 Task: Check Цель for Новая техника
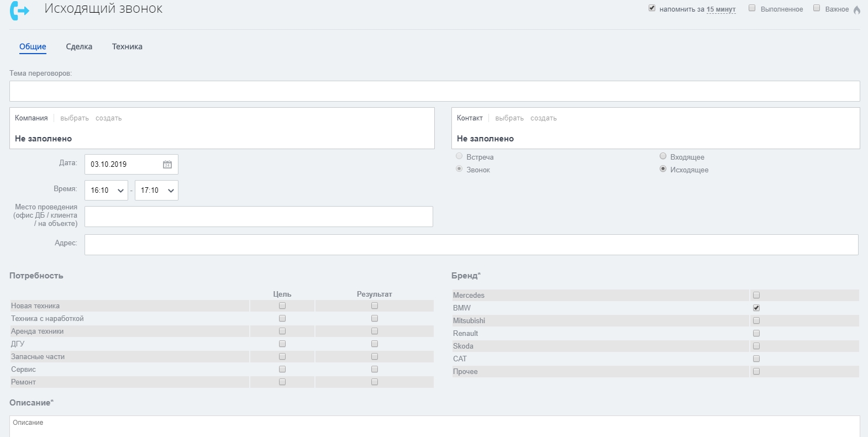[x=282, y=306]
